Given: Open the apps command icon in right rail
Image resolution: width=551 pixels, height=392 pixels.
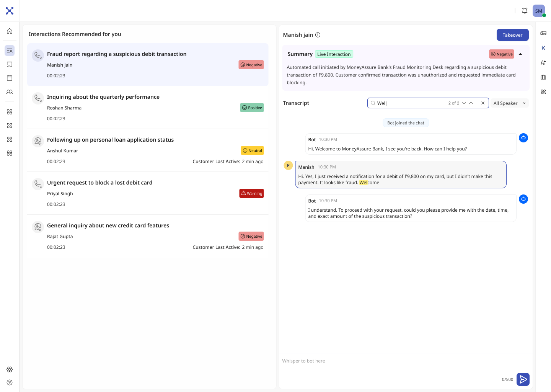Looking at the screenshot, I should tap(543, 92).
